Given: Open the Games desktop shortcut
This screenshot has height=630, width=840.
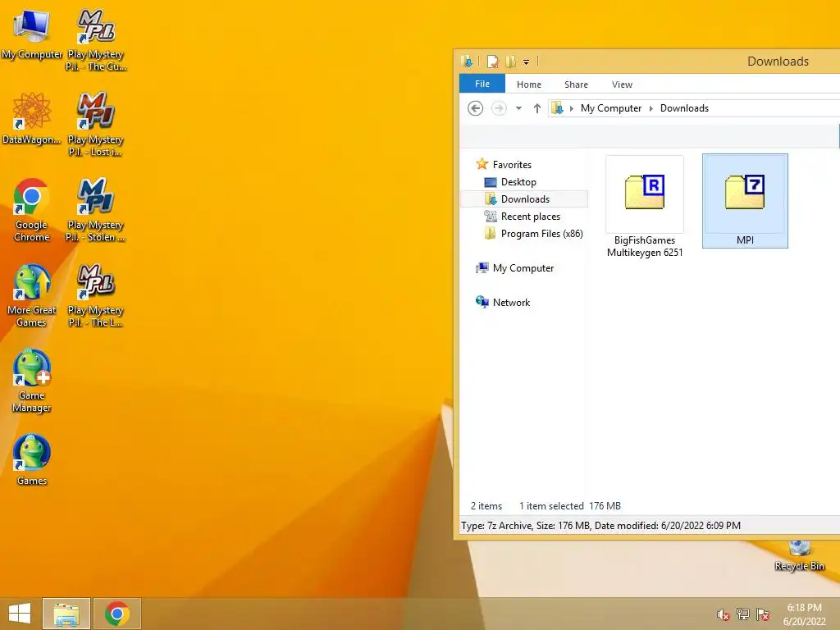Looking at the screenshot, I should 32,459.
